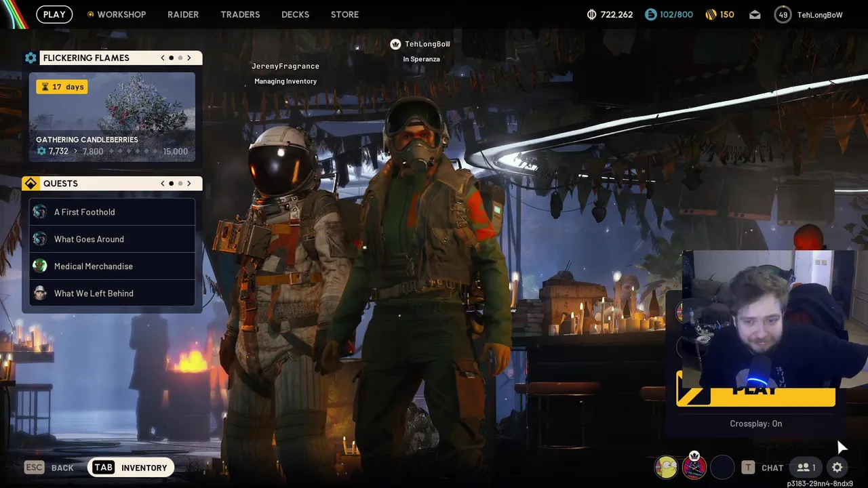Open the PLAY tab in top navigation
The image size is (868, 488).
coord(54,14)
